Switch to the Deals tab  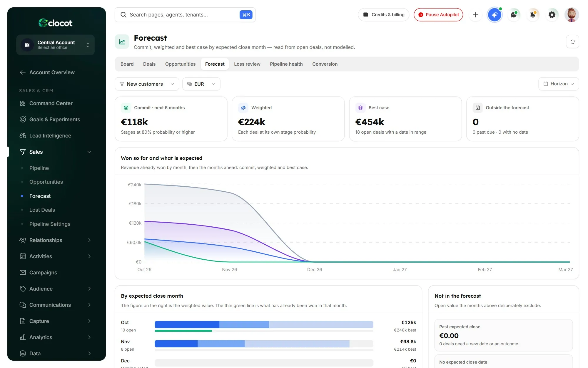click(x=149, y=64)
